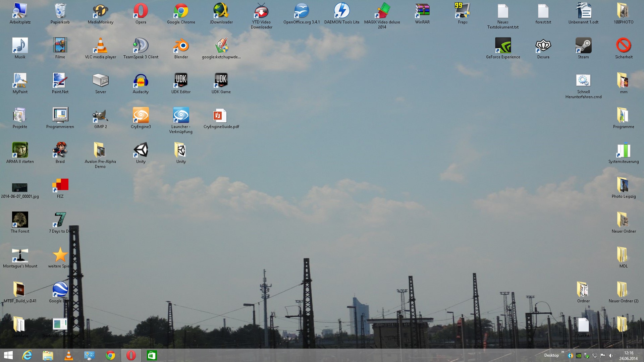Viewport: 644px width, 362px height.
Task: Select the Audacity shortcut icon
Action: pos(141,80)
